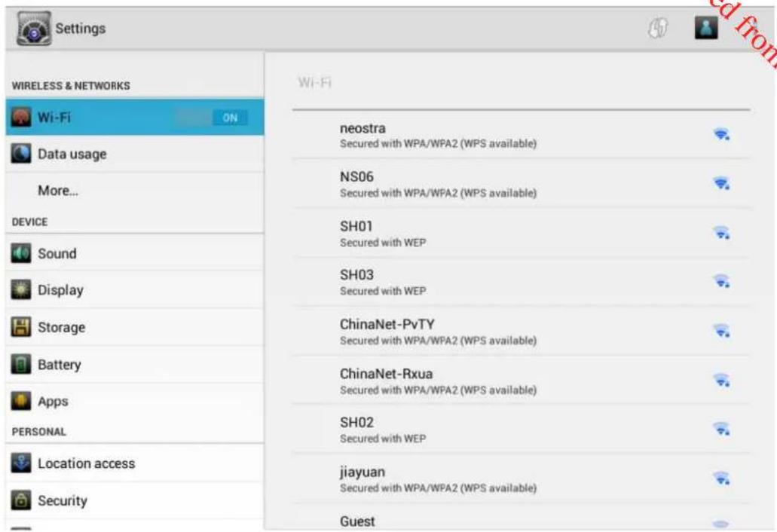Image resolution: width=777 pixels, height=532 pixels.
Task: Open Security settings
Action: coord(135,500)
